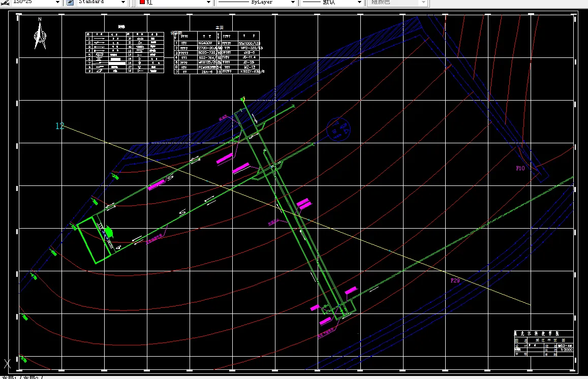This screenshot has width=588, height=379.
Task: Click the MZ-12 cell in equipment table
Action: 250,67
